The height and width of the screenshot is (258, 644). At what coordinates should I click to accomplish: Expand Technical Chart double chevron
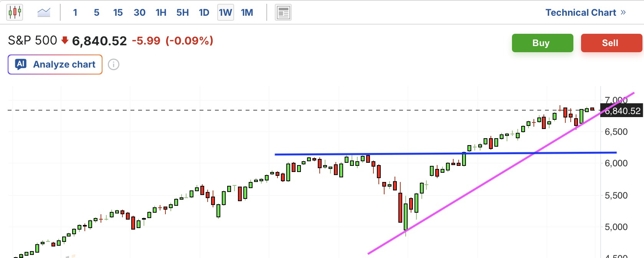coord(623,13)
